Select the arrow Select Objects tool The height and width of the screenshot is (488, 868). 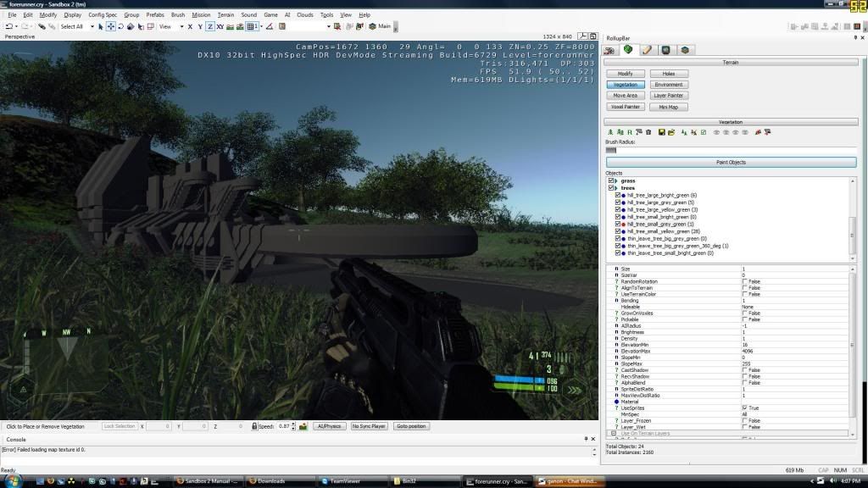101,26
